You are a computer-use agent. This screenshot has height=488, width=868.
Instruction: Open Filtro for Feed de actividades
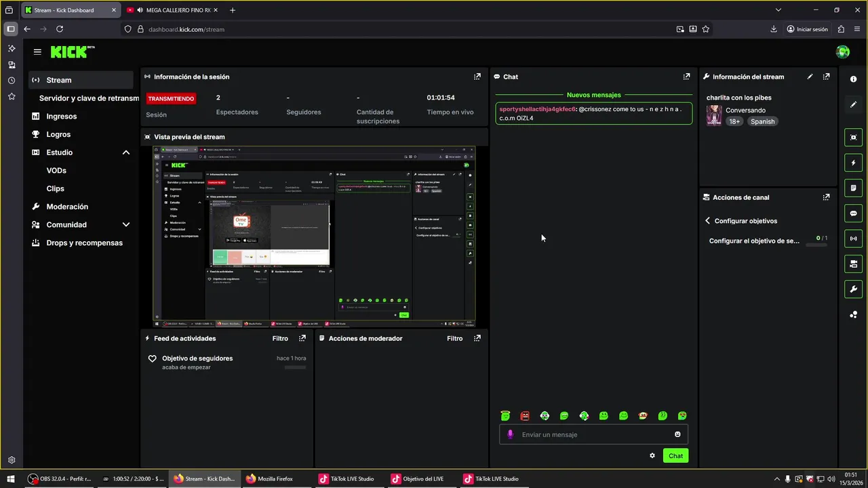click(280, 338)
